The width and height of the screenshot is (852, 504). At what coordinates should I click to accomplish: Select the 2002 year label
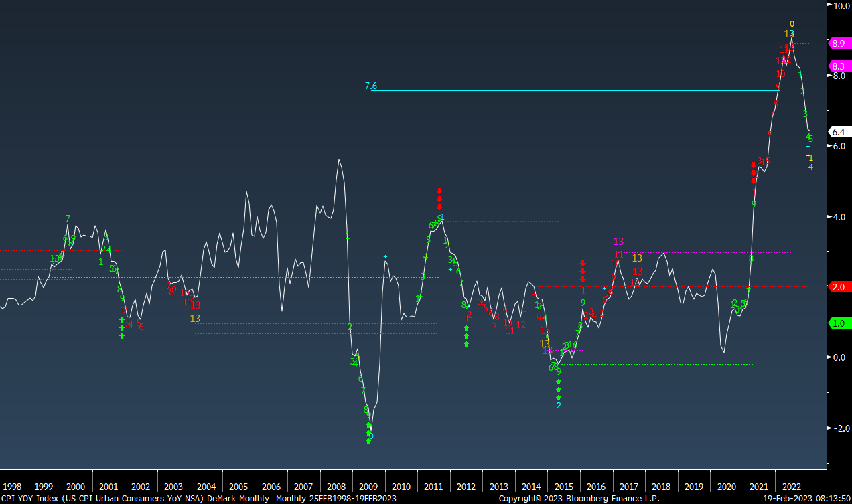pyautogui.click(x=140, y=487)
